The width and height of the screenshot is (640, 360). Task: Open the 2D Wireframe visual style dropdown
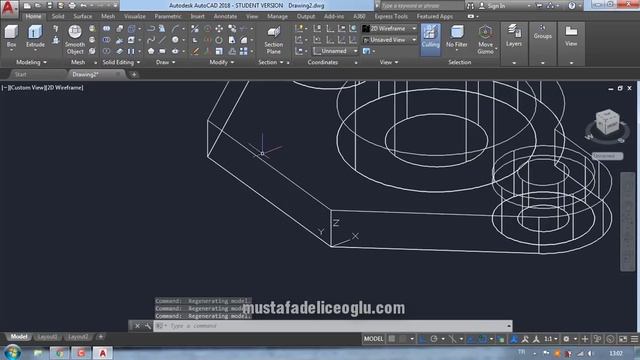(x=390, y=29)
